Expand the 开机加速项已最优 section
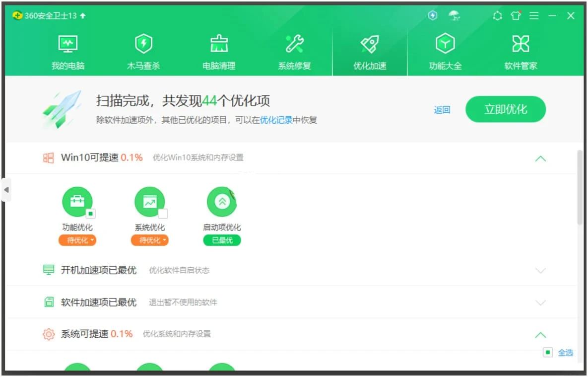 point(540,271)
